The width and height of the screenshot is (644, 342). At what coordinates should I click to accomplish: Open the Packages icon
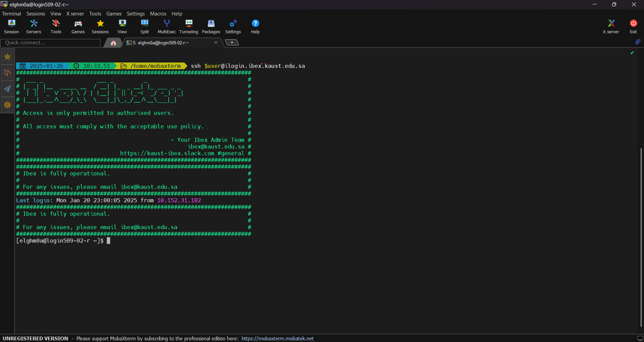pos(211,26)
